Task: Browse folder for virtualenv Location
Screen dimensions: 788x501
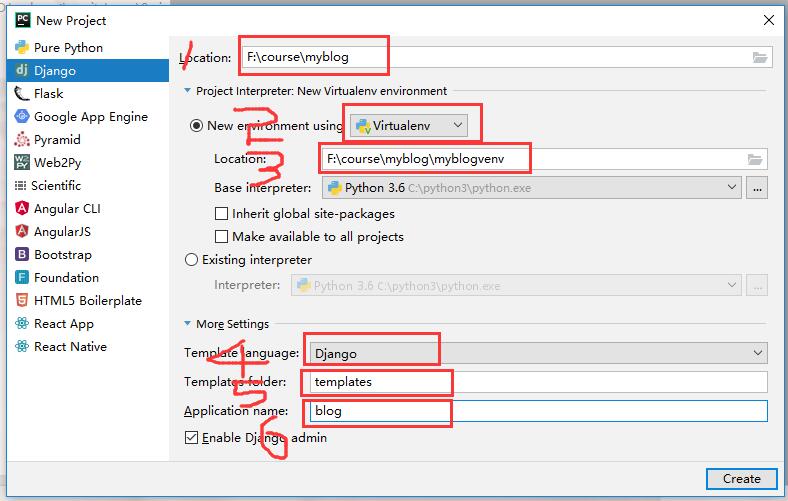Action: pyautogui.click(x=755, y=159)
